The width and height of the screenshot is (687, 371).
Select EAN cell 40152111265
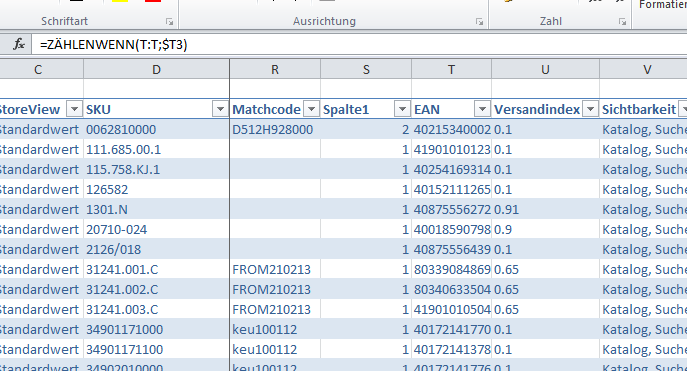click(451, 190)
